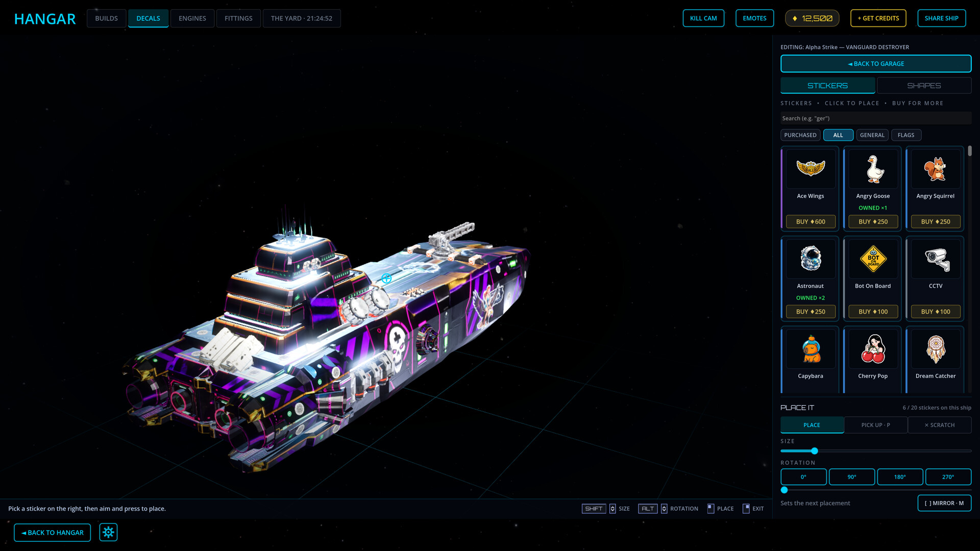The height and width of the screenshot is (551, 980).
Task: Click the SHARE SHIP button
Action: point(942,18)
